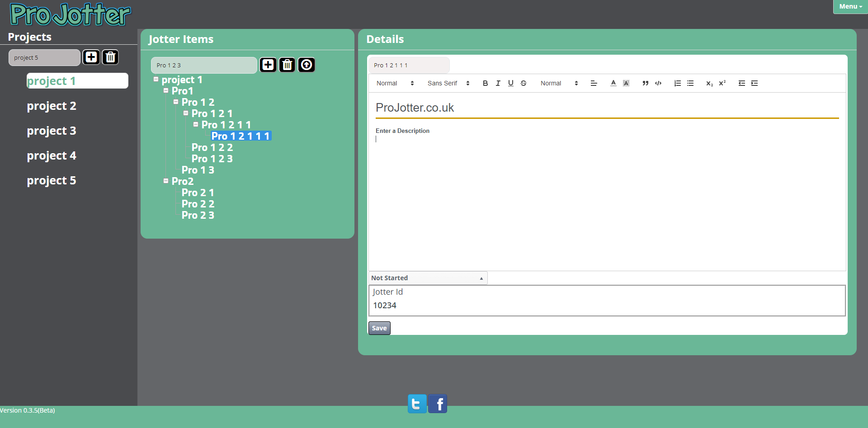Add a new project with plus icon
Image resolution: width=868 pixels, height=428 pixels.
point(91,57)
